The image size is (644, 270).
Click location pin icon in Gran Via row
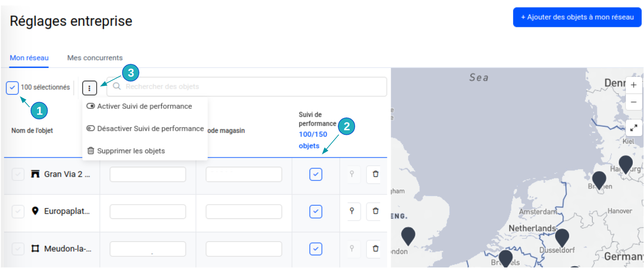click(352, 174)
